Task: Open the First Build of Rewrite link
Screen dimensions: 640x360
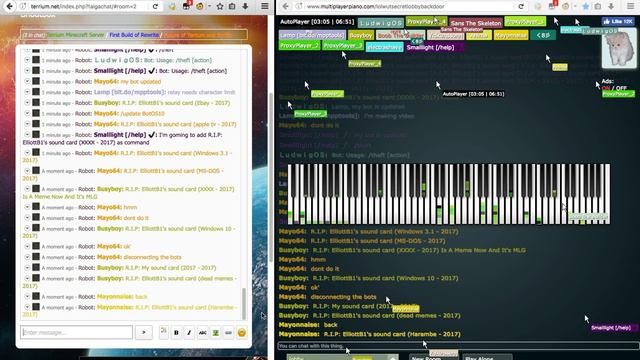Action: pos(134,35)
